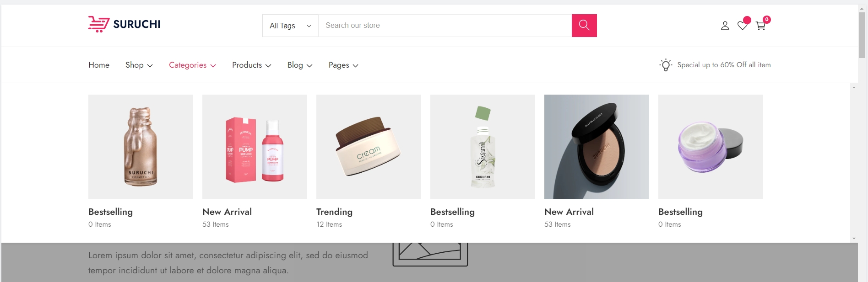This screenshot has width=868, height=282.
Task: Click the lightbulb special offer icon
Action: 666,65
